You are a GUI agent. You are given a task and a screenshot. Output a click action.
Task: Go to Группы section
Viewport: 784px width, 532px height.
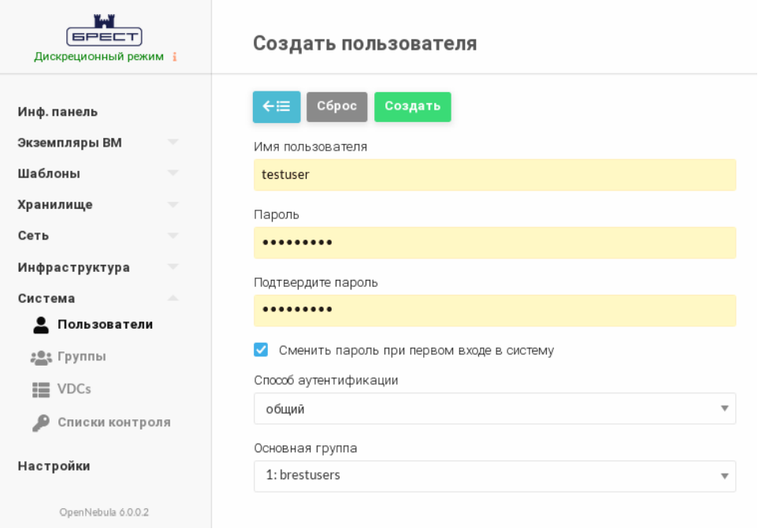[81, 356]
